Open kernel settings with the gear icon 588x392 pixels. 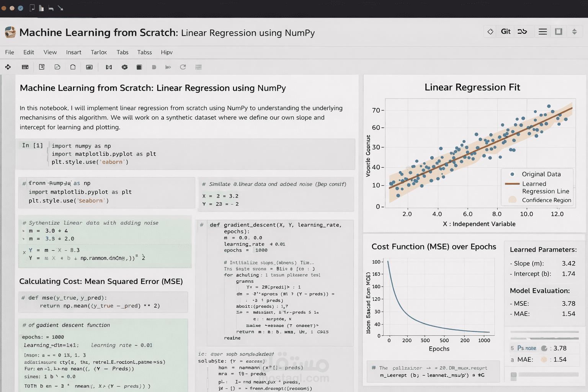point(124,67)
